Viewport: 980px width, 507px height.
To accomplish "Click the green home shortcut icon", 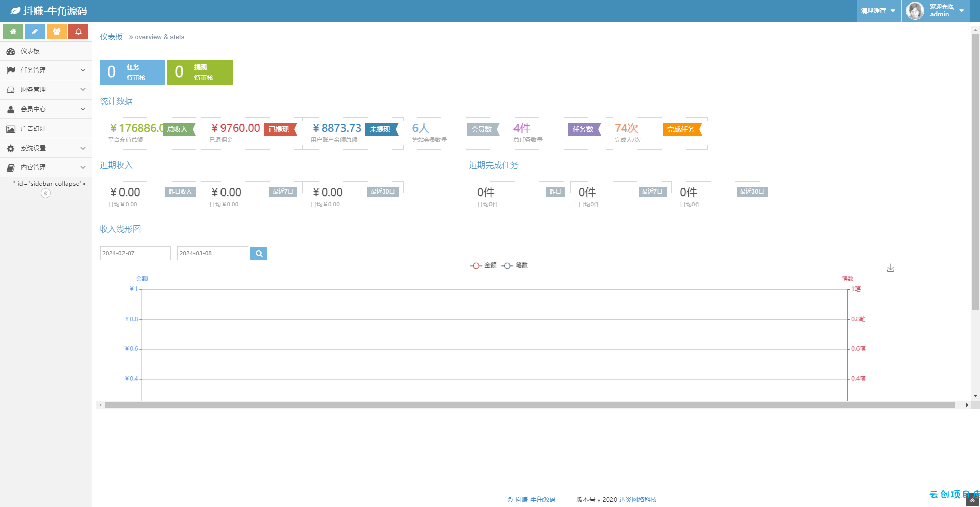I will (x=13, y=32).
